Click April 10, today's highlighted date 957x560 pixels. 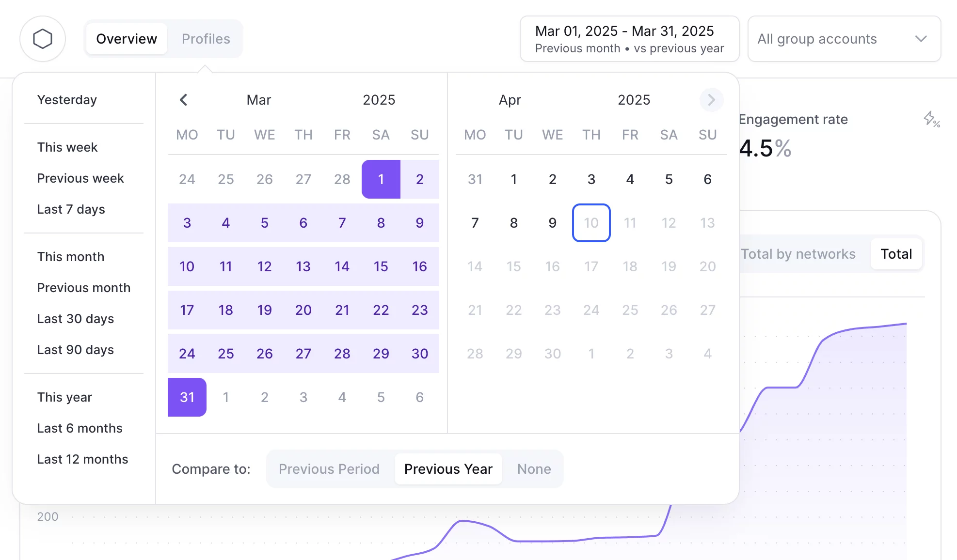(x=591, y=223)
